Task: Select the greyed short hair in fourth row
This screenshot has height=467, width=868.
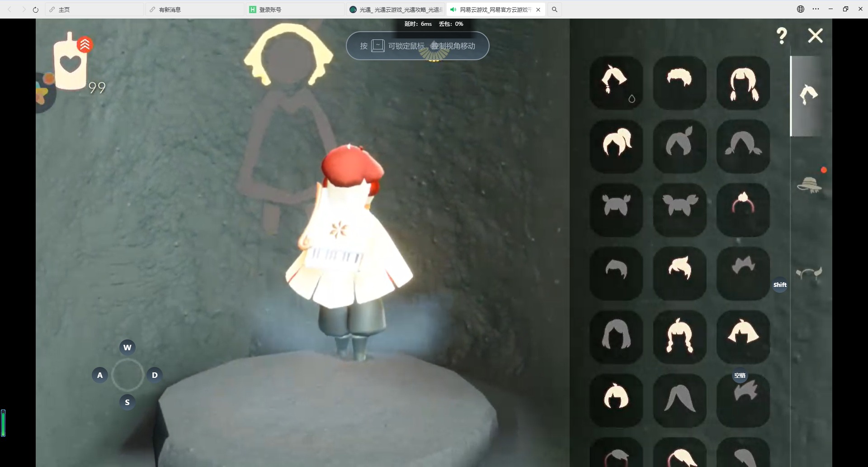Action: [x=616, y=273]
